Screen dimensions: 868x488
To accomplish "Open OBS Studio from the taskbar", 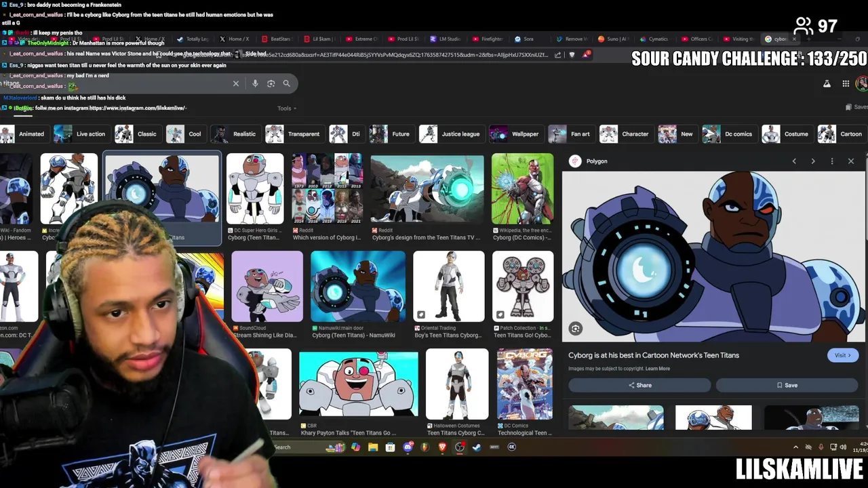I will [x=460, y=447].
